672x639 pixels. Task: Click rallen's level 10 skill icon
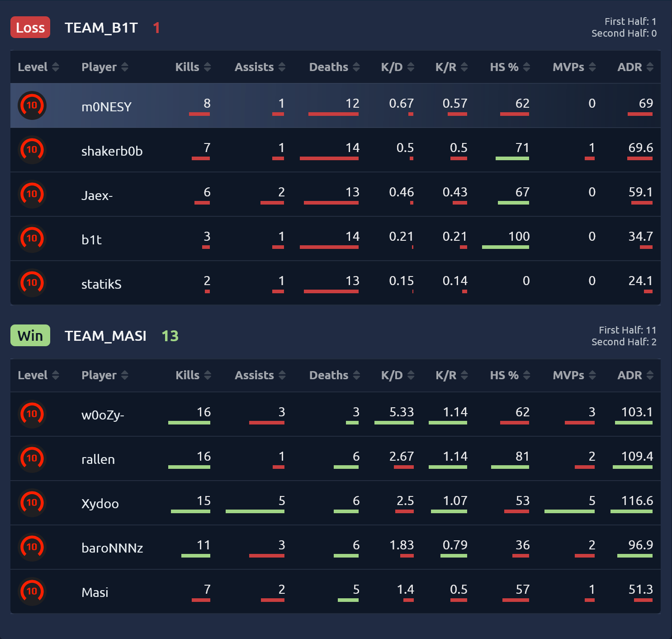[32, 458]
